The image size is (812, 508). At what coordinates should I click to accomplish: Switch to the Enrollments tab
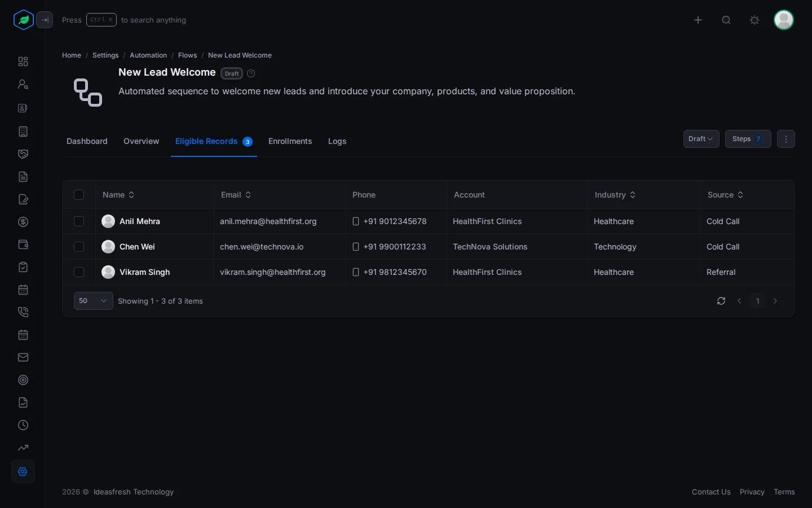290,141
